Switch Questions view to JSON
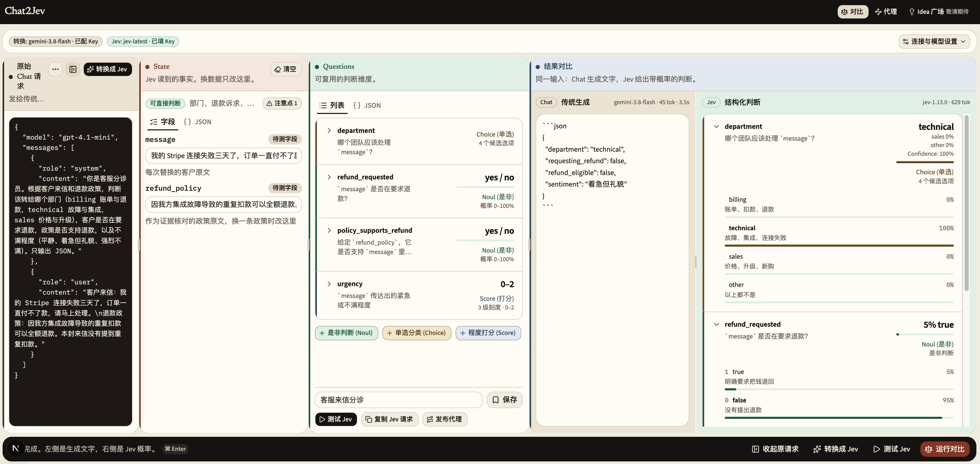Screen dimensions: 980x464 tap(367, 105)
